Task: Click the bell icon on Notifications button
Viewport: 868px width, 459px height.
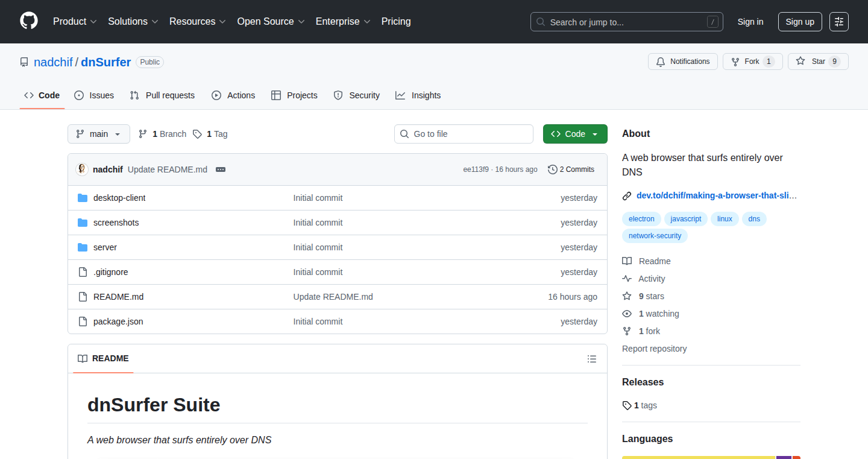Action: [661, 62]
